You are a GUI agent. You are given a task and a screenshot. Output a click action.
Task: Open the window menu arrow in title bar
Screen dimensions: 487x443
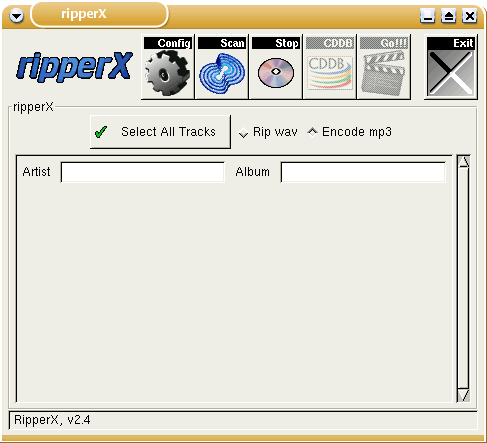(x=16, y=15)
